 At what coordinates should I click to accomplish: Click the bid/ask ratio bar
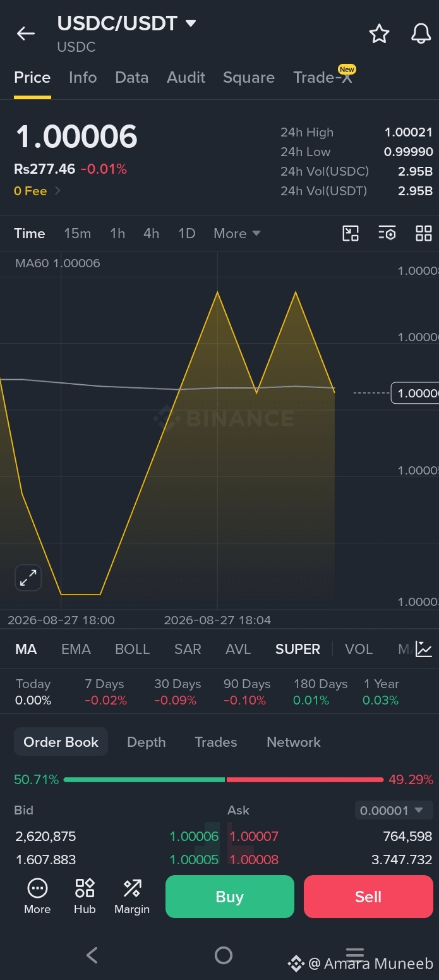coord(224,780)
